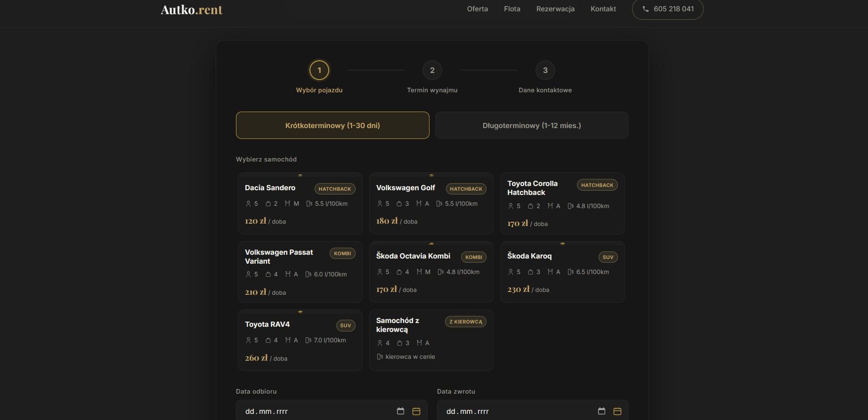Click the seats icon on Volkswagen Passat Variant card
Viewport: 868px width, 420px height.
click(248, 275)
